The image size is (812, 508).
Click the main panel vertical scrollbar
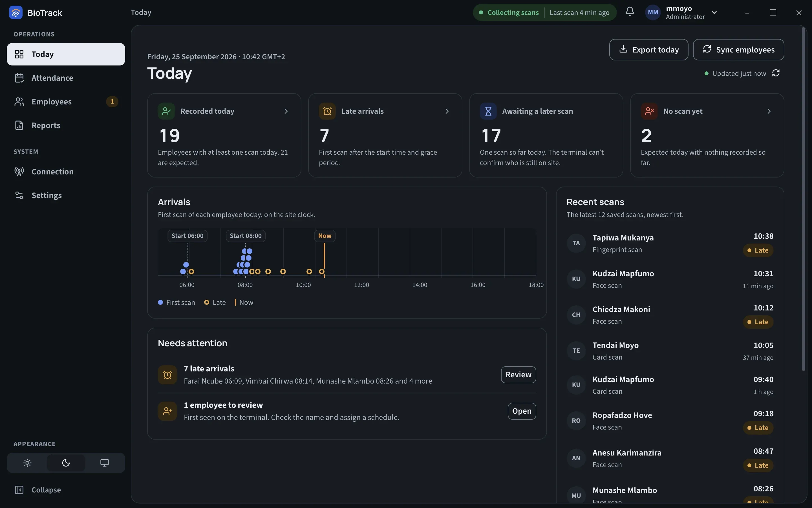[x=803, y=199]
